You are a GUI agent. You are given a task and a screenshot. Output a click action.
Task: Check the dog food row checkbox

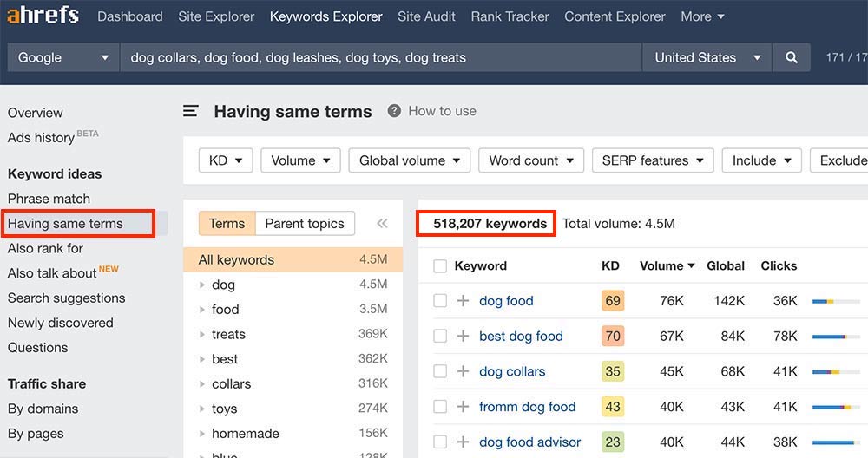(x=440, y=300)
